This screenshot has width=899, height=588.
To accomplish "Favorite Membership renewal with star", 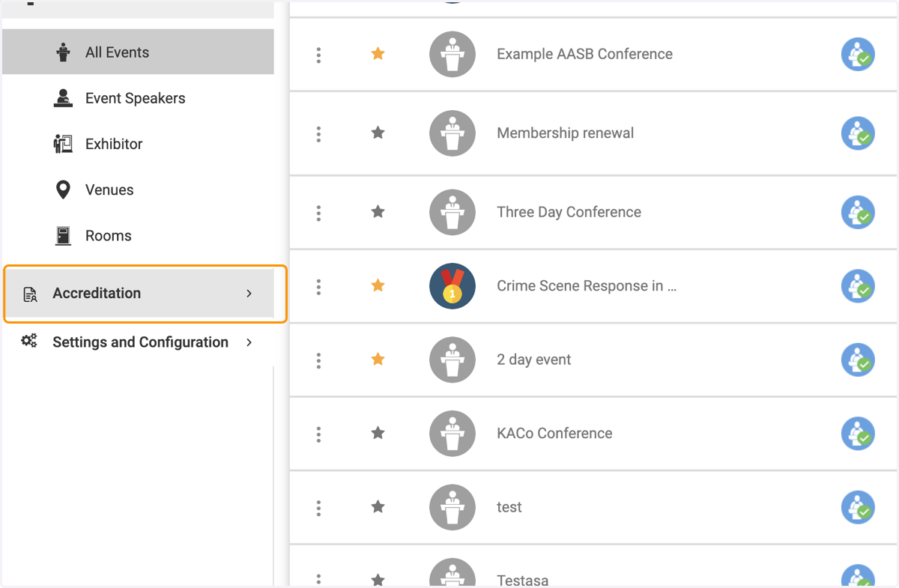I will 378,133.
